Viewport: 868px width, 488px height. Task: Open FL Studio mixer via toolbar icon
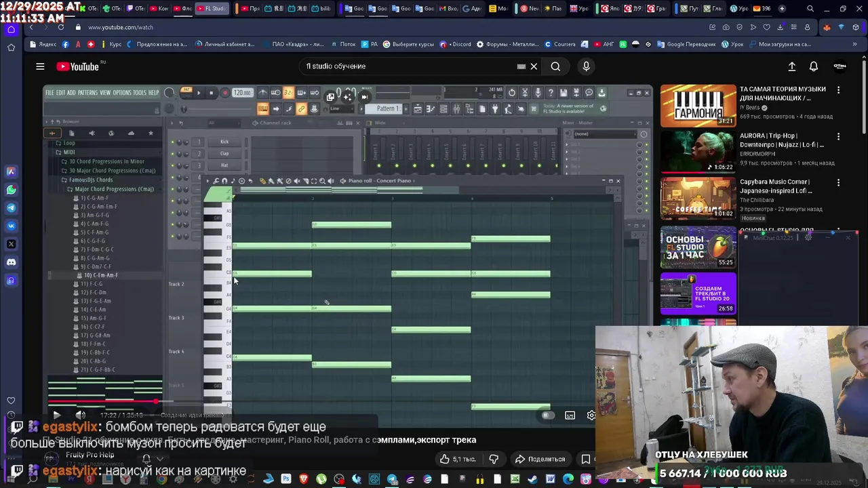click(x=456, y=109)
